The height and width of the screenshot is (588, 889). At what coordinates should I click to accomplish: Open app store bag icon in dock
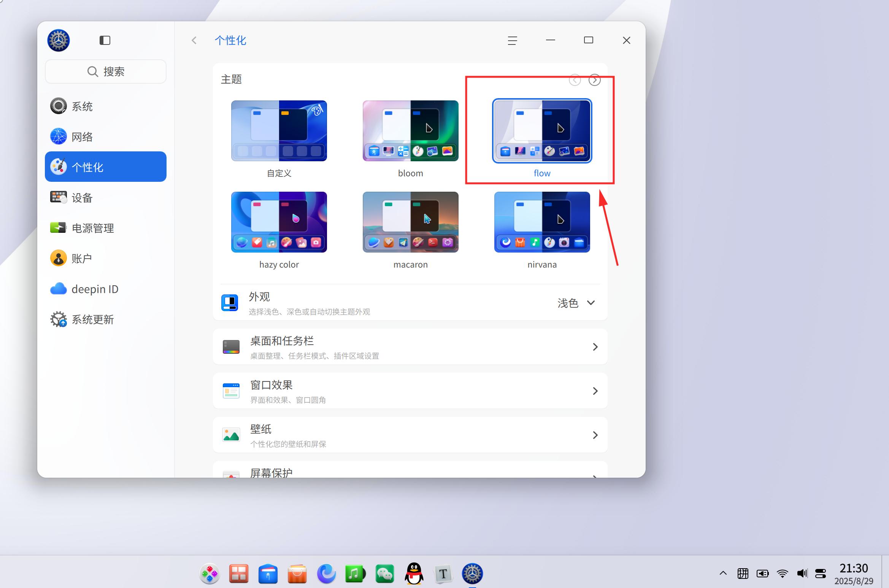297,574
